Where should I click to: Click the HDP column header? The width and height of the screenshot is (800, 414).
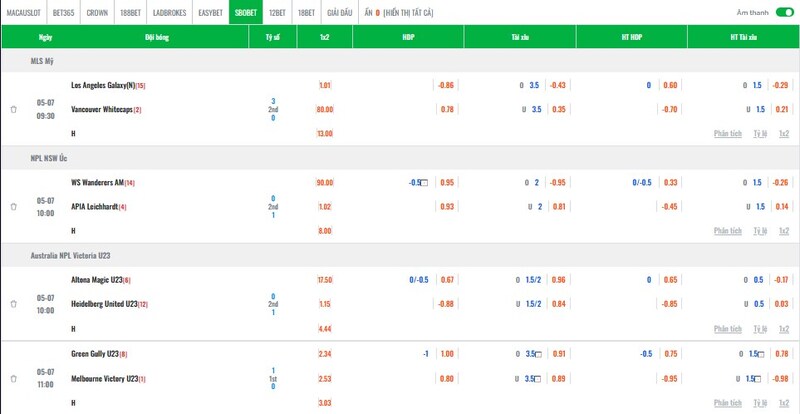point(408,37)
